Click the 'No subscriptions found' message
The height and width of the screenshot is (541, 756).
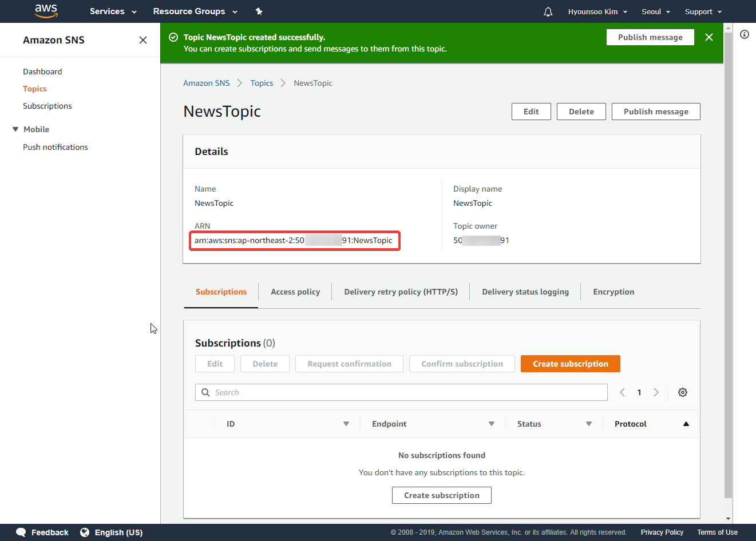442,455
